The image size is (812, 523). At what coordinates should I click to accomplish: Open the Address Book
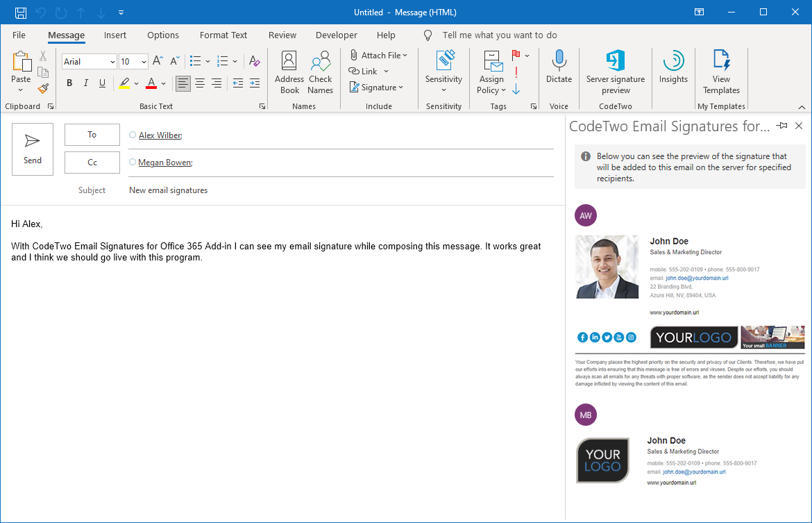pyautogui.click(x=289, y=72)
